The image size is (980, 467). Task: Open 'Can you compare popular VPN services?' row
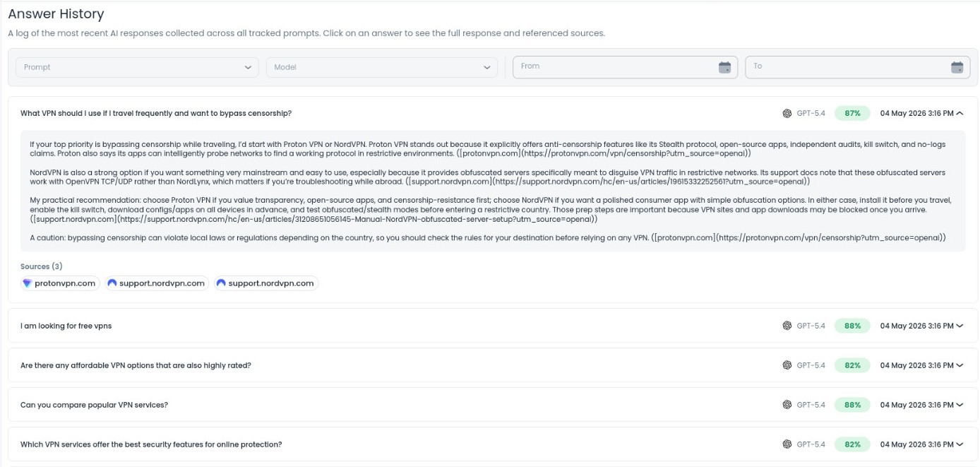[493, 405]
